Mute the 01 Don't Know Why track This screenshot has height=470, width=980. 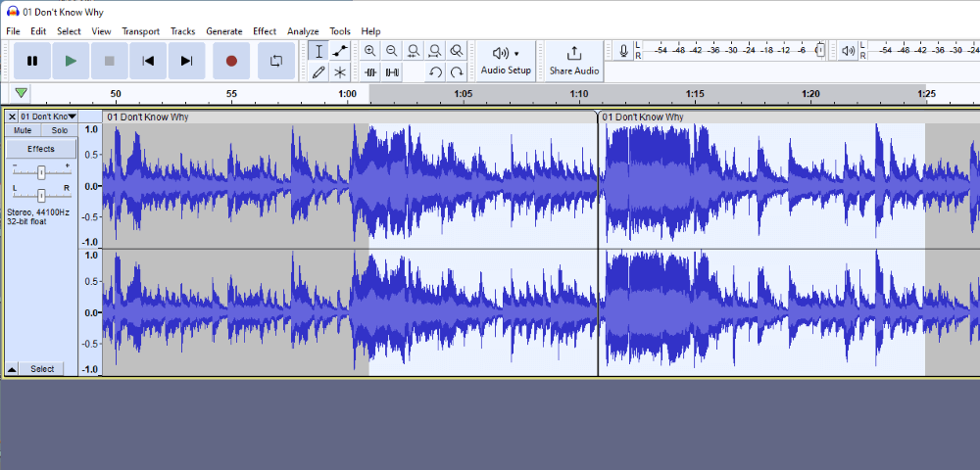23,130
